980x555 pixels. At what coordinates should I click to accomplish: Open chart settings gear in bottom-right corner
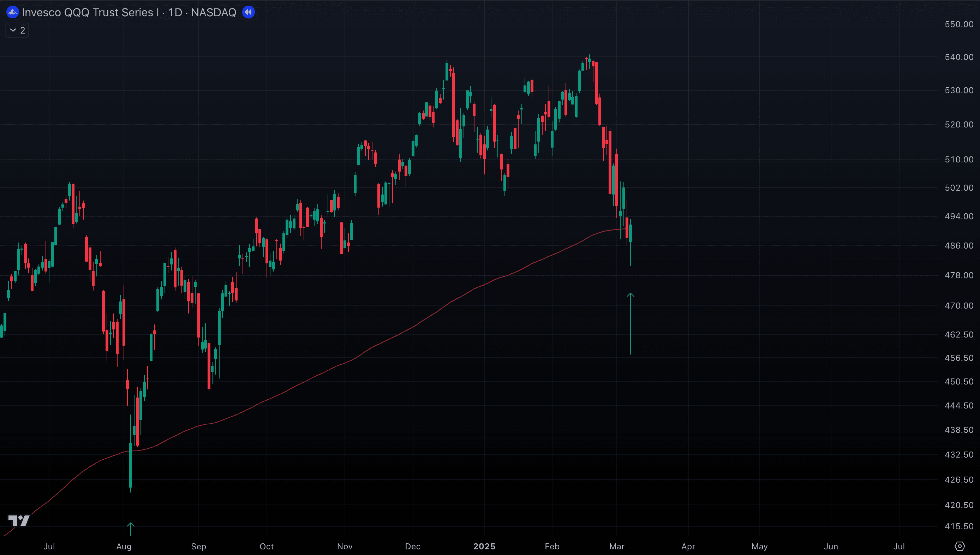(960, 546)
